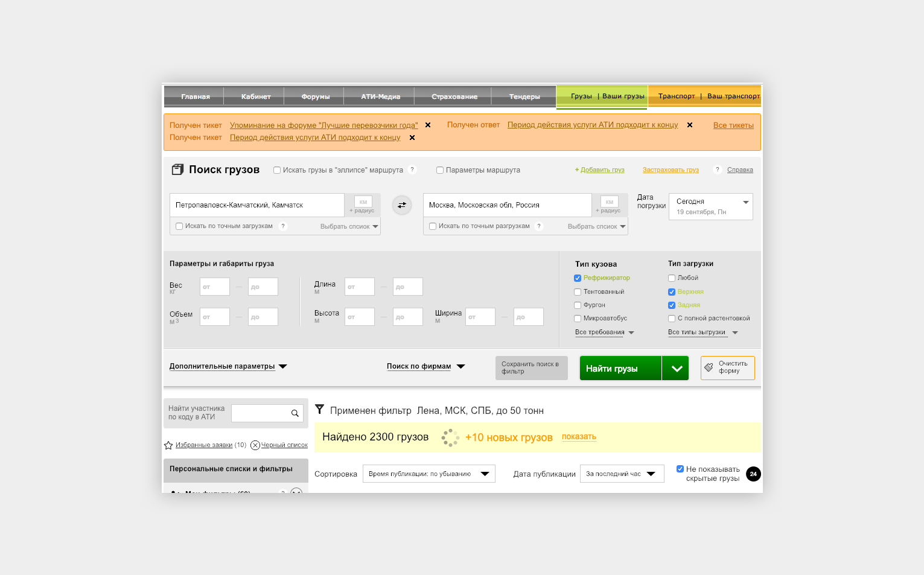Image resolution: width=924 pixels, height=575 pixels.
Task: Expand Дополнительные параметры section
Action: coord(228,366)
